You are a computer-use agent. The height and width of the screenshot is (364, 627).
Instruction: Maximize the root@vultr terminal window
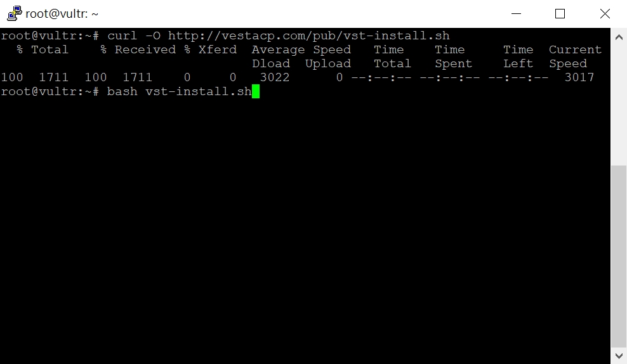[560, 13]
